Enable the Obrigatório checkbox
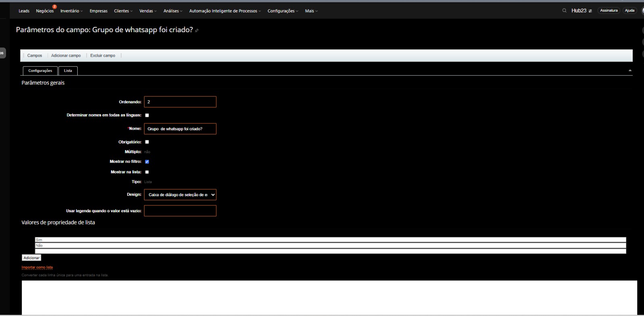Image resolution: width=644 pixels, height=316 pixels. 147,142
